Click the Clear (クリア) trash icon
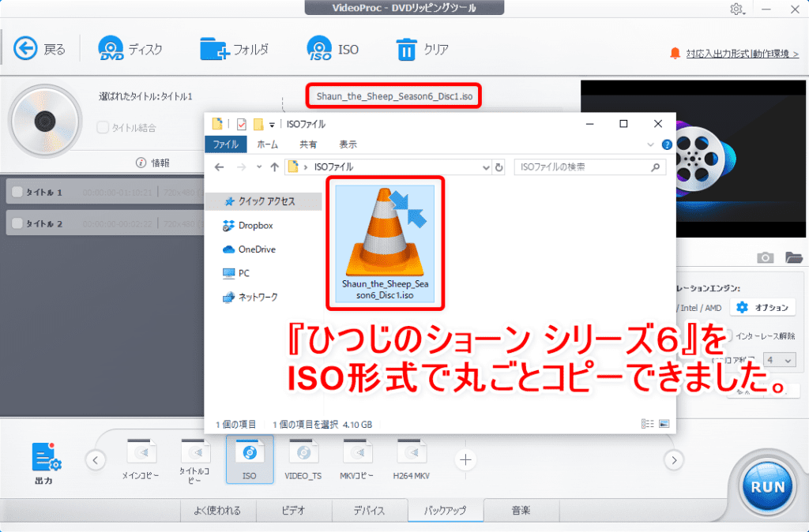The height and width of the screenshot is (532, 809). pyautogui.click(x=406, y=49)
